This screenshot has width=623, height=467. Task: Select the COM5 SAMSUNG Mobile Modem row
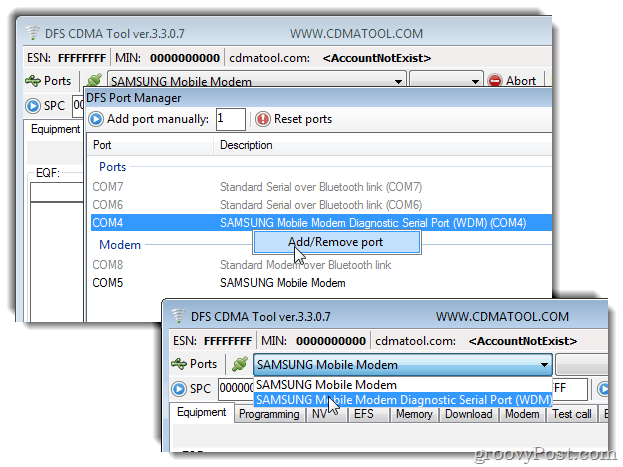point(321,283)
